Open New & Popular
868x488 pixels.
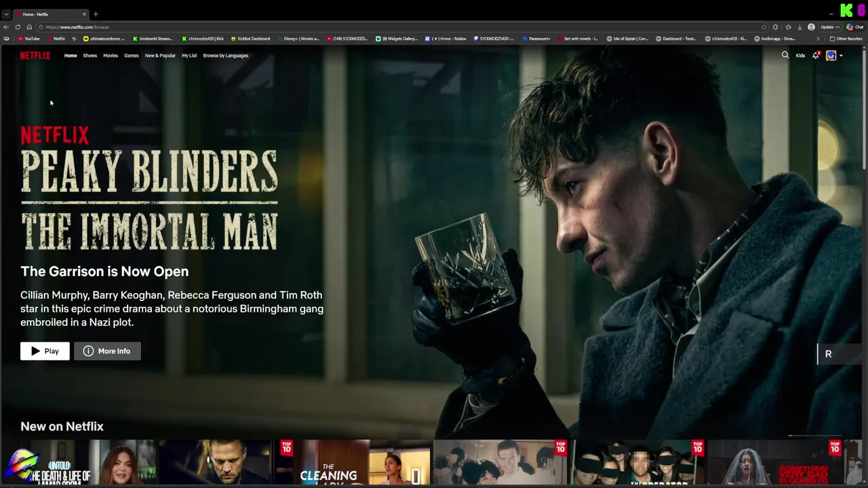[x=160, y=56]
